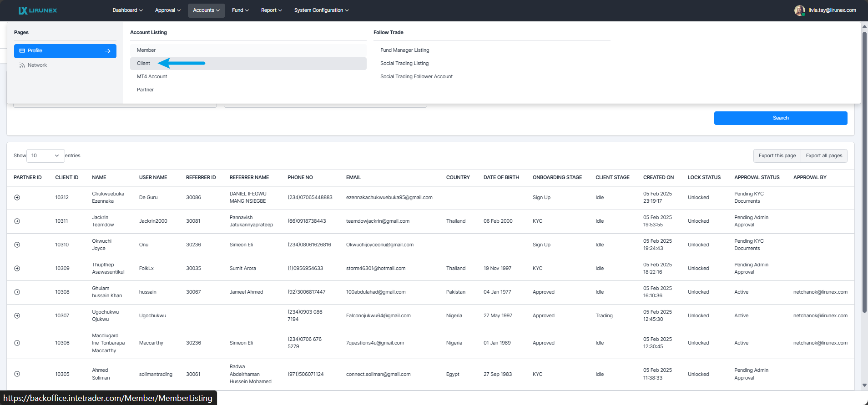Expand the Dashboard dropdown menu

(127, 10)
